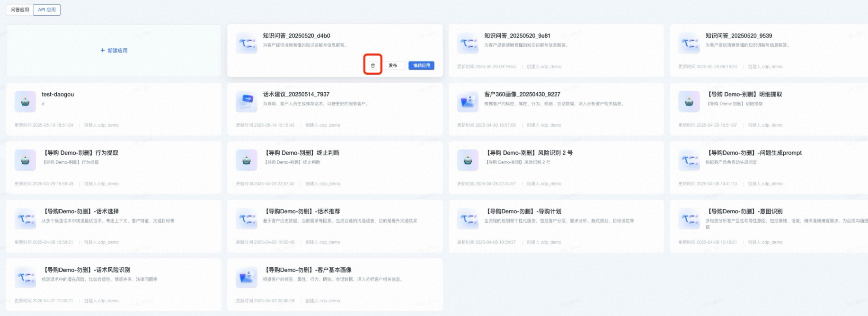
Task: Open 【导购 Demo-别删】明细提取 card title
Action: pos(744,94)
